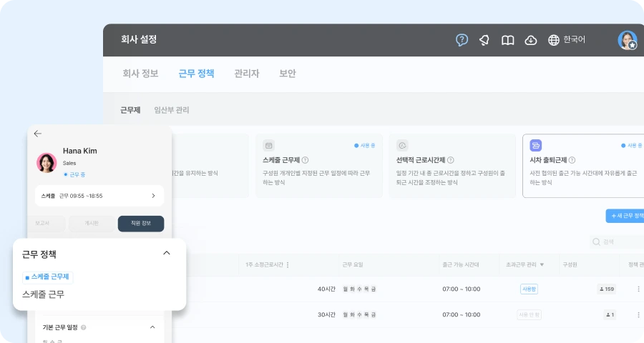Click the back arrow in employee panel
Screen dimensions: 644x343
point(38,134)
